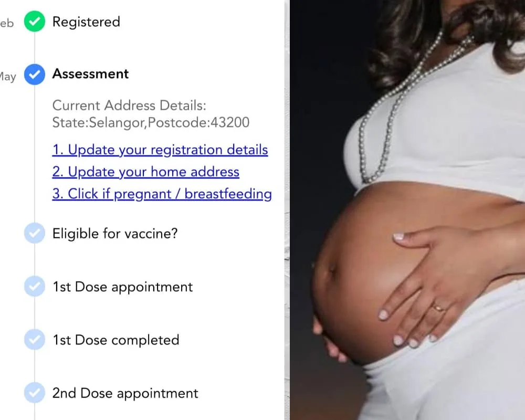Select the Assessment step heading
This screenshot has height=420, width=525.
tap(90, 73)
